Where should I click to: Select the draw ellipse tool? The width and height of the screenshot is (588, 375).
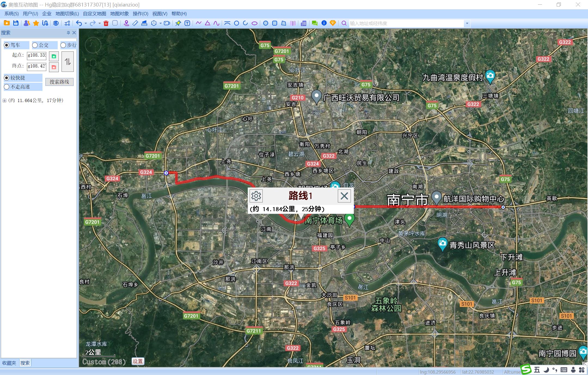254,23
